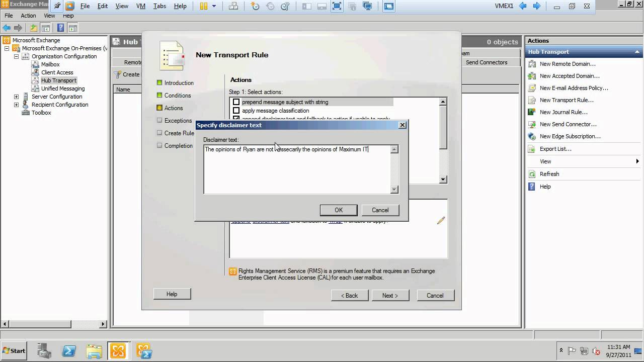This screenshot has height=362, width=644.
Task: Click right arrow of tree horizontal scrollbar
Action: coord(104,324)
